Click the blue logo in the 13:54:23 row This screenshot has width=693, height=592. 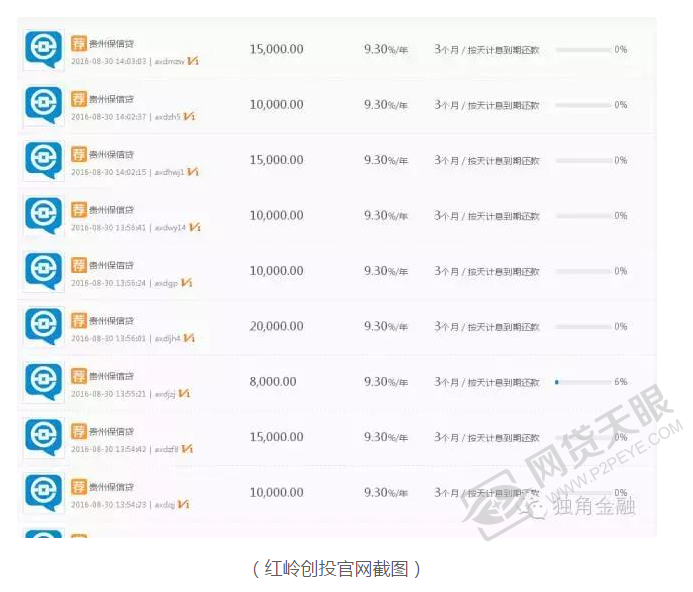coord(43,493)
